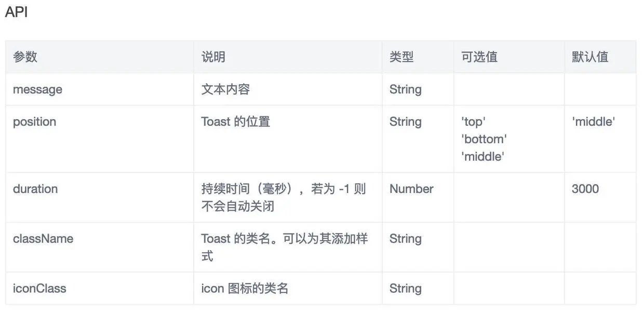The image size is (644, 310).
Task: Click the 'bottom' option value
Action: (484, 139)
